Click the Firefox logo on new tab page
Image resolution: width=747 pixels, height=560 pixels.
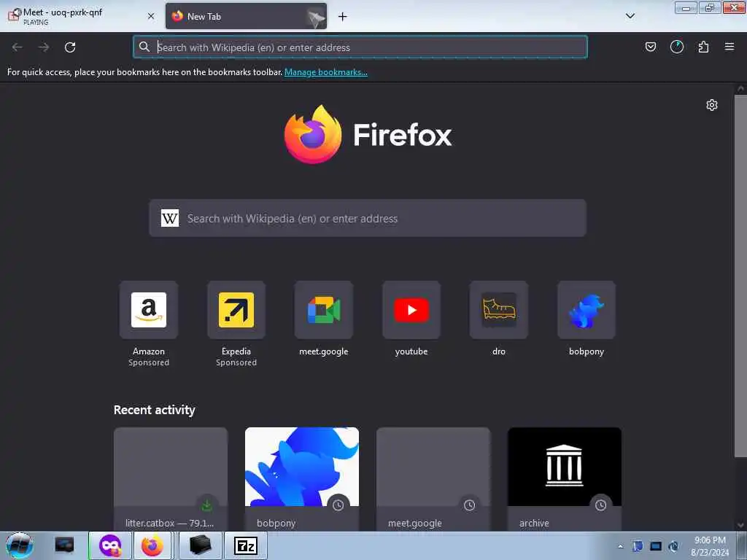tap(368, 135)
